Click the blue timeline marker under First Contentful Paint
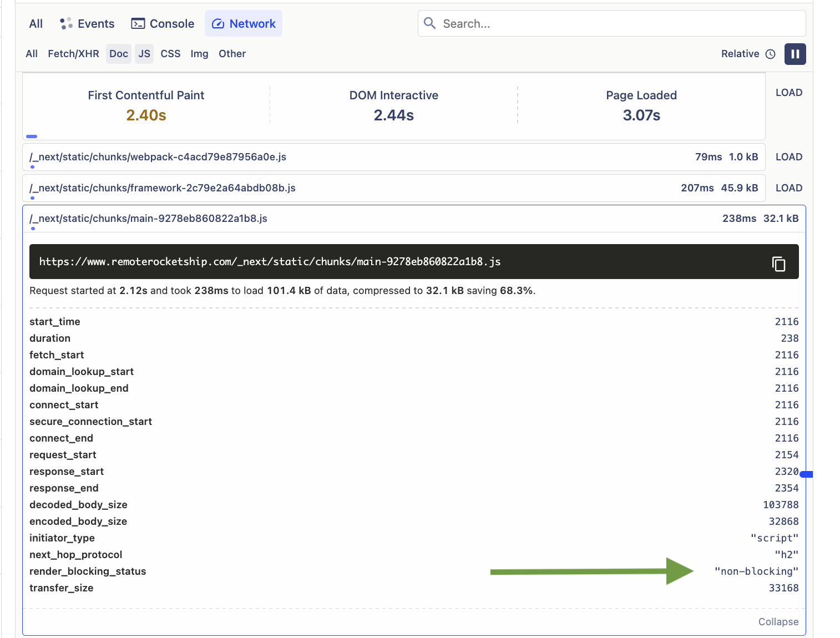Screen dimensions: 840x638 point(32,136)
